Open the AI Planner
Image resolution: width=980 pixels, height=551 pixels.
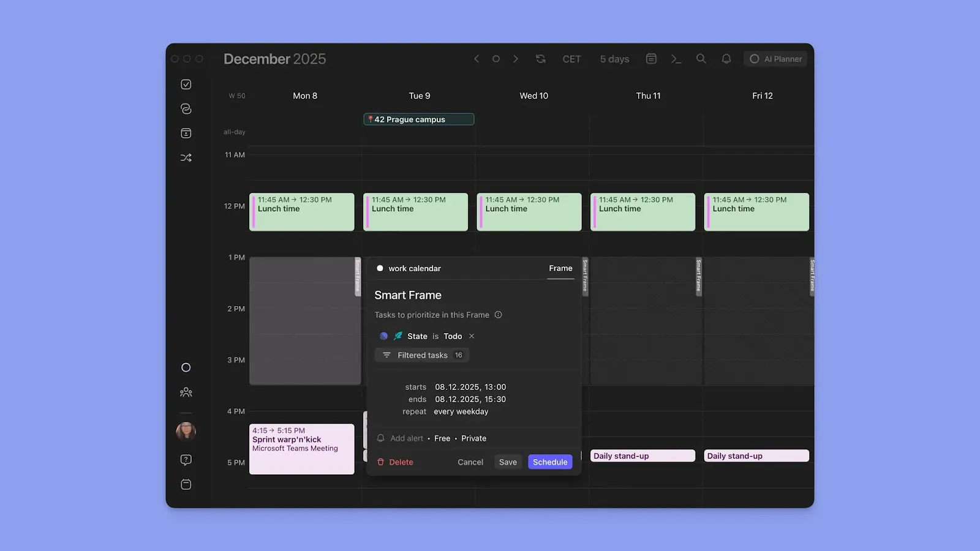[775, 59]
